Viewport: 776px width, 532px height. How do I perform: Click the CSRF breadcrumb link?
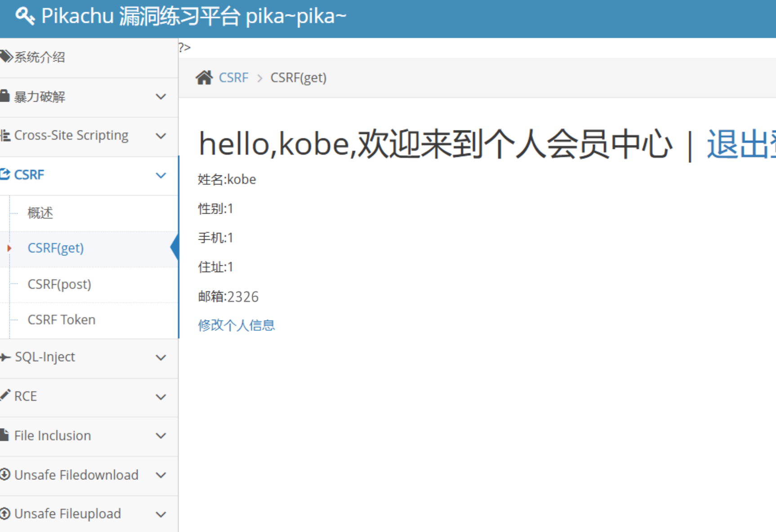pos(233,78)
